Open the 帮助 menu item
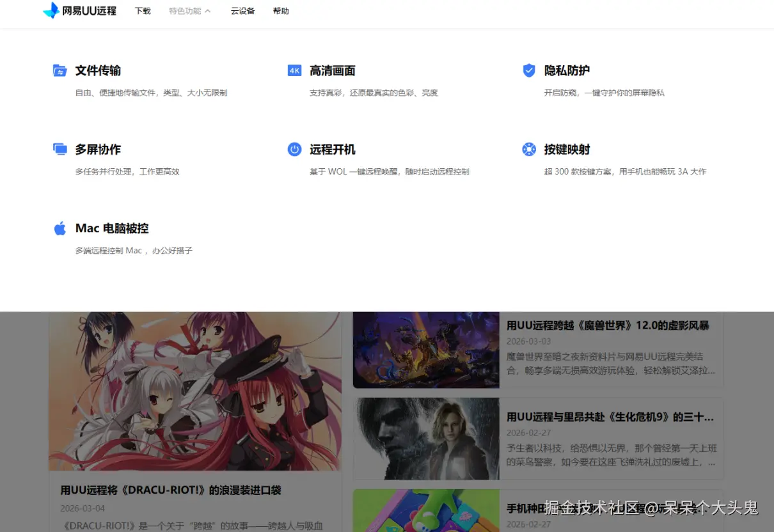 tap(281, 11)
